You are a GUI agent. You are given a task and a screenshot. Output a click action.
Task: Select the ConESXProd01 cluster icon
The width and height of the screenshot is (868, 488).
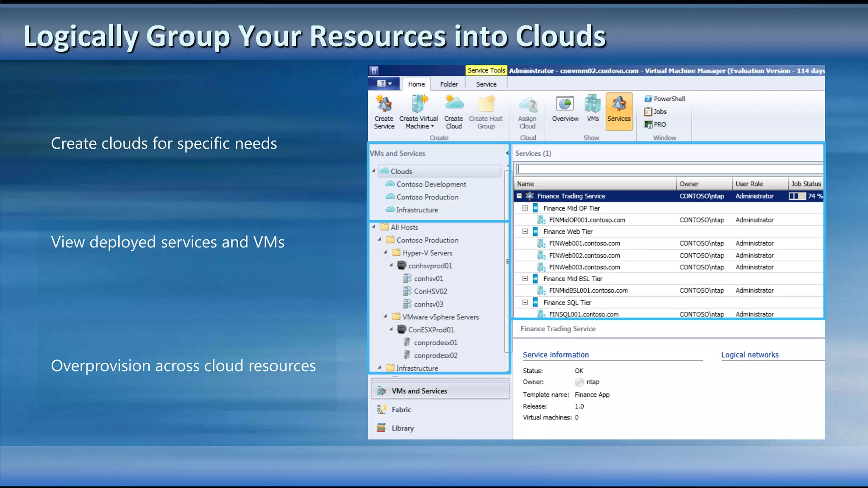tap(402, 330)
